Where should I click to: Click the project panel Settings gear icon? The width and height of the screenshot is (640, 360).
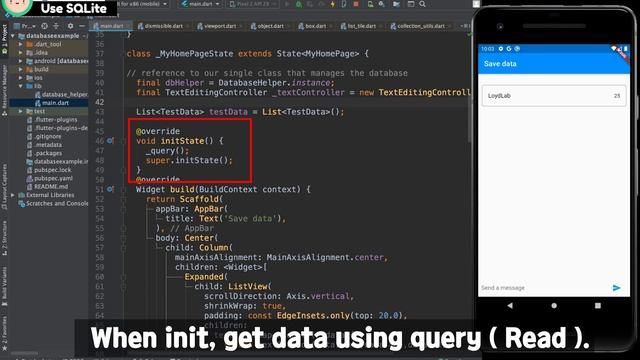(70, 26)
